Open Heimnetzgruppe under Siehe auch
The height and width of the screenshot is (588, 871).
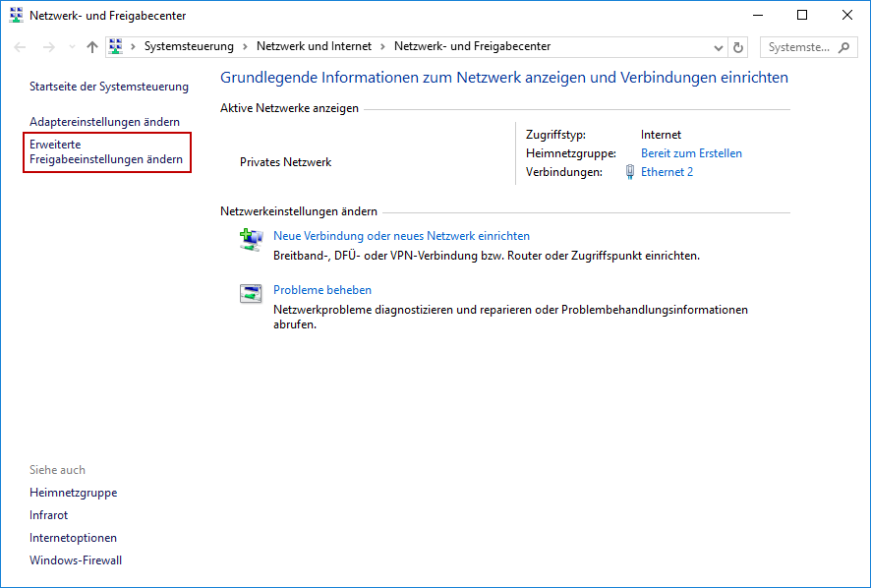point(74,493)
